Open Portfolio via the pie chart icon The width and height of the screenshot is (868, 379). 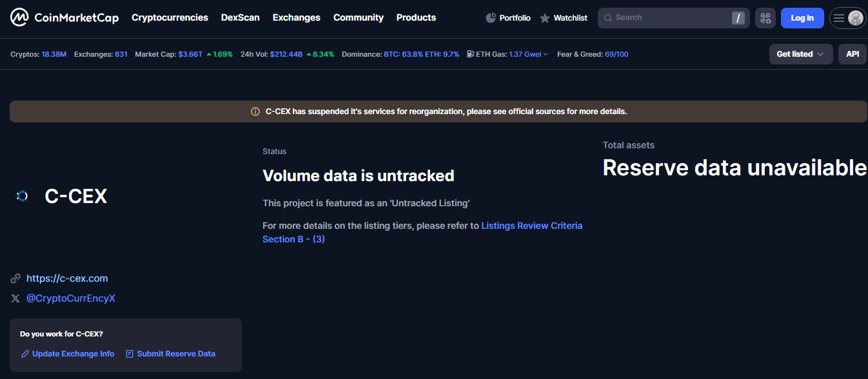pyautogui.click(x=491, y=18)
